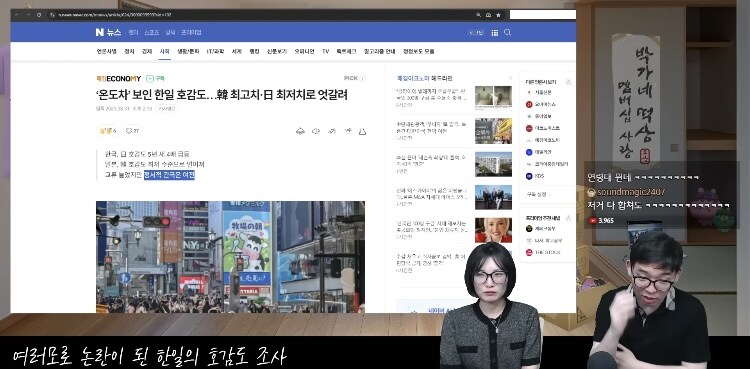Open the comments bubble showing 27
This screenshot has height=369, width=750.
coord(132,131)
